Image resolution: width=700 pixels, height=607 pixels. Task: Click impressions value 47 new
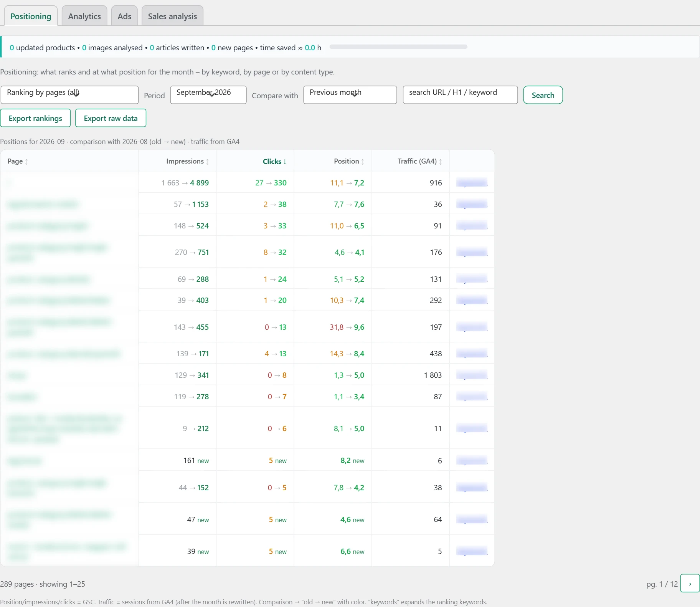tap(198, 519)
